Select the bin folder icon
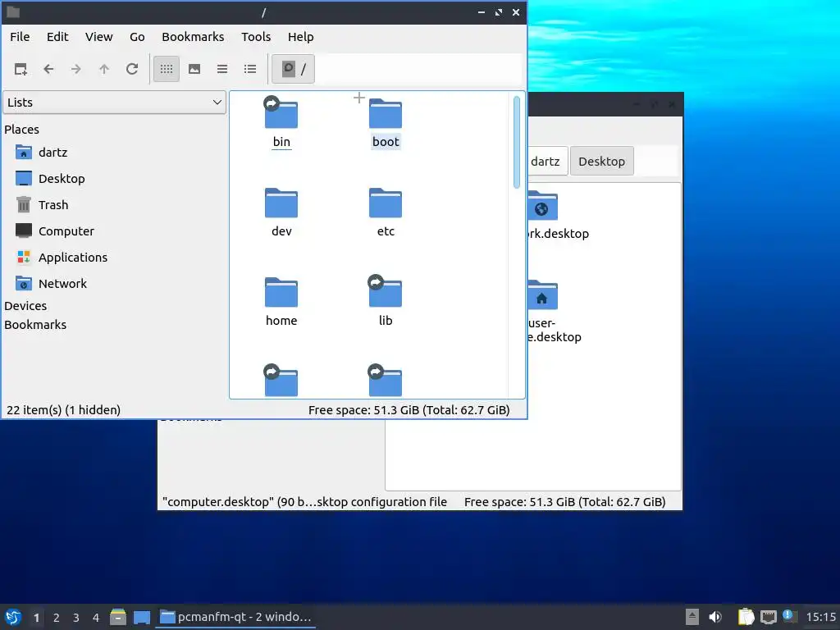This screenshot has width=840, height=630. [281, 112]
